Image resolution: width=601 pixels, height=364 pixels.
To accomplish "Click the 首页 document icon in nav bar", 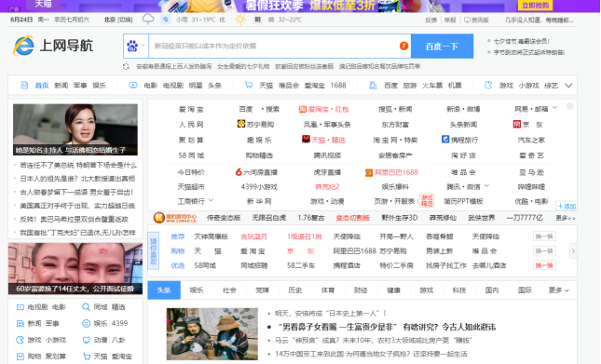I will [24, 86].
